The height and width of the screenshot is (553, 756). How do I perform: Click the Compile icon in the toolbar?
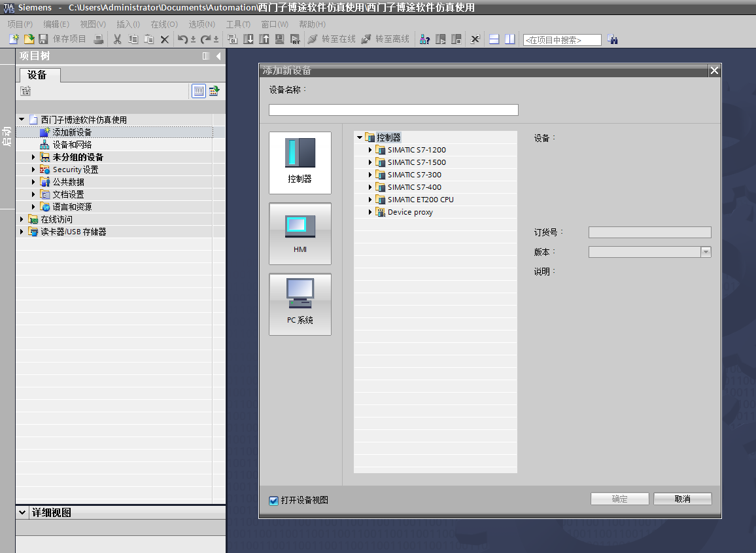[x=232, y=39]
